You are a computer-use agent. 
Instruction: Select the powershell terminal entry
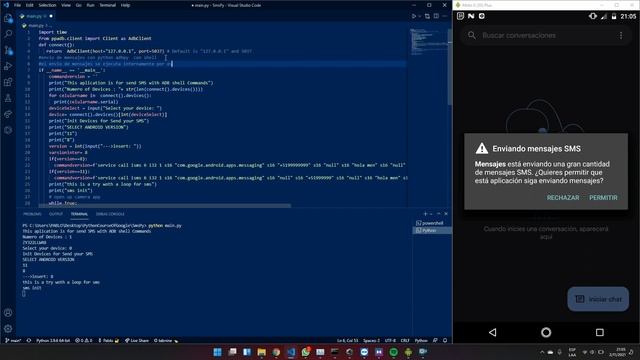pos(432,223)
